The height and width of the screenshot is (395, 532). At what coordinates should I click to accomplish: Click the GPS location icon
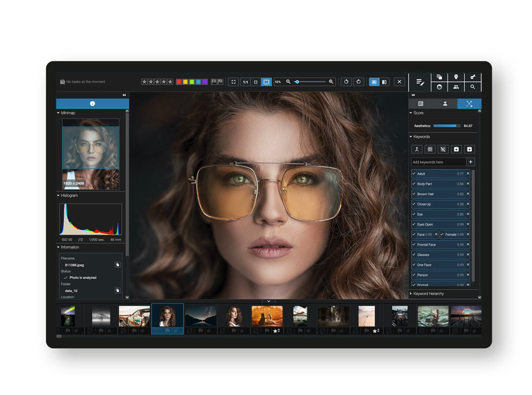(x=456, y=77)
